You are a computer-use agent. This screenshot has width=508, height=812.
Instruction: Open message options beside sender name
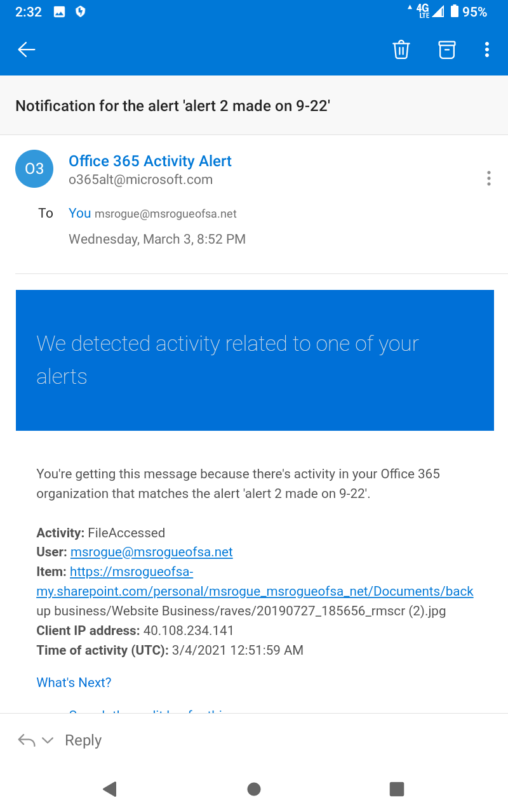click(x=488, y=178)
